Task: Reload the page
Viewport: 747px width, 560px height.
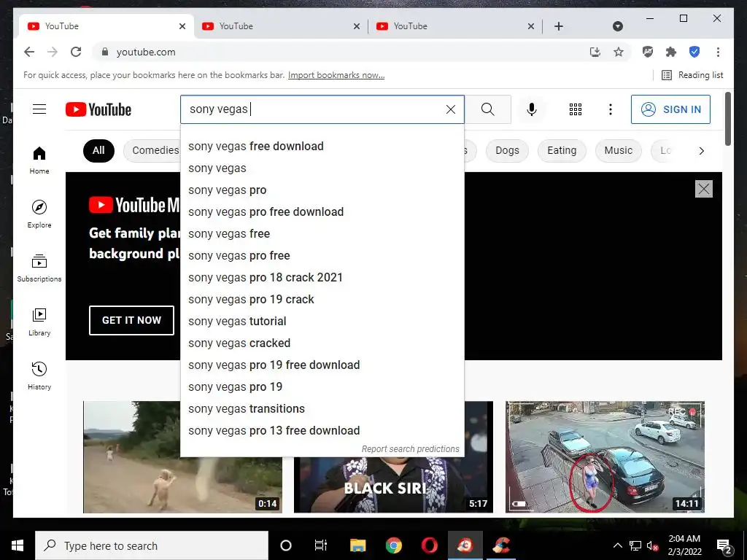Action: (x=76, y=52)
